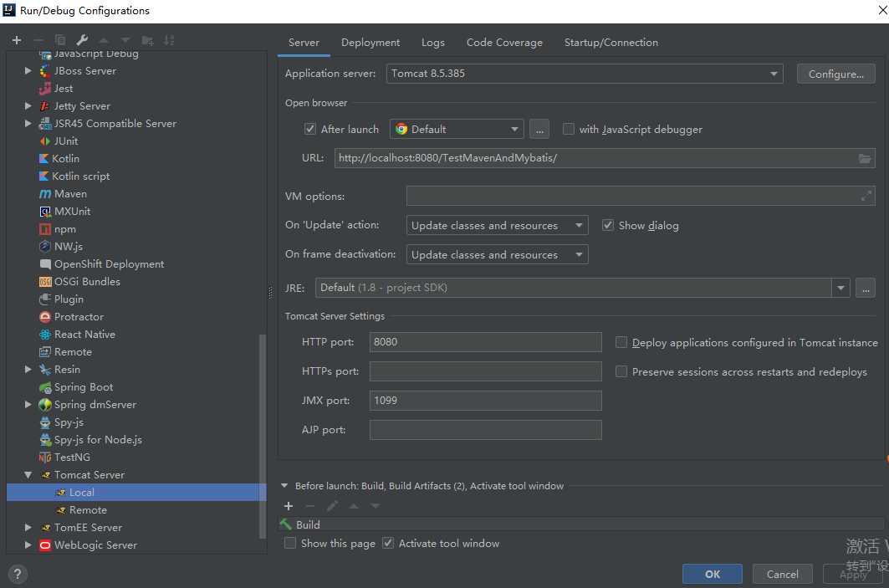
Task: Click the JRE browse ellipsis button
Action: 866,288
